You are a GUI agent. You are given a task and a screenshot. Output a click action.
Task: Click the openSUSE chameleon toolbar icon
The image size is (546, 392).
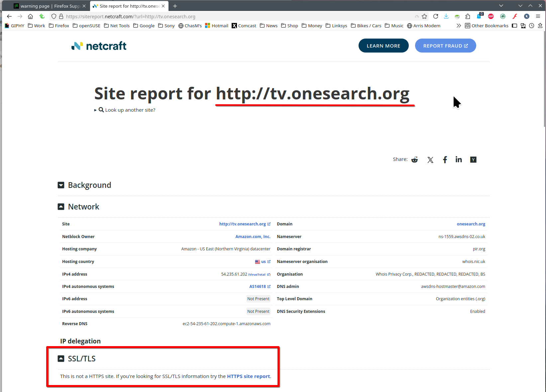point(457,16)
